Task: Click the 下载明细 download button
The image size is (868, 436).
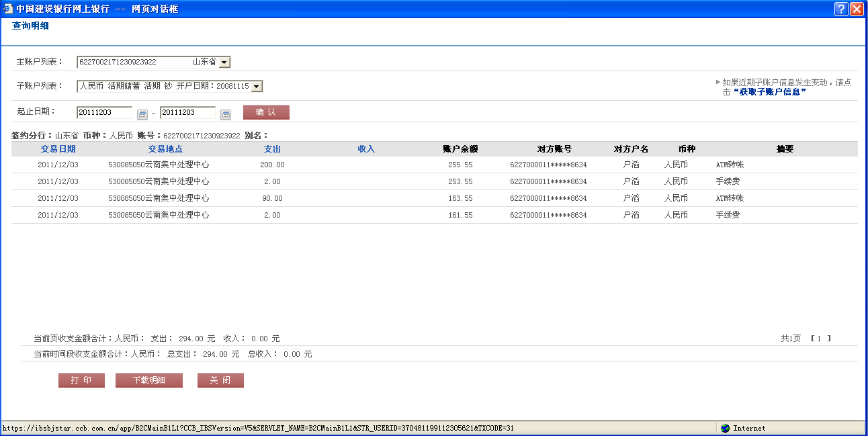Action: (x=149, y=380)
